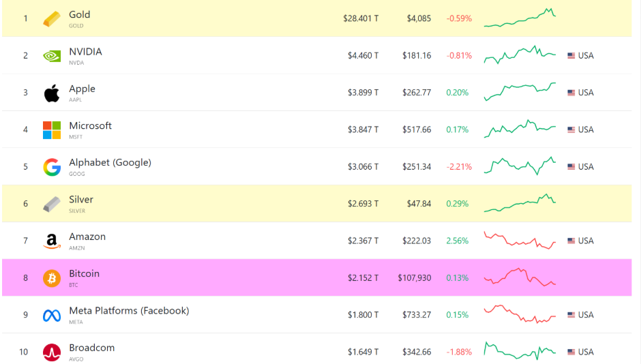
Task: Click the USA country label for Broadcom
Action: tap(586, 352)
